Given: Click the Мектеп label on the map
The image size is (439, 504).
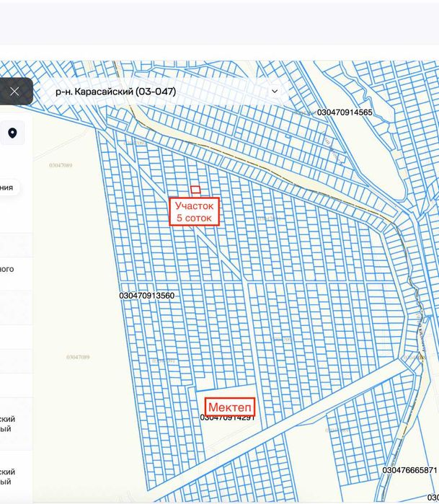Looking at the screenshot, I should click(x=230, y=407).
